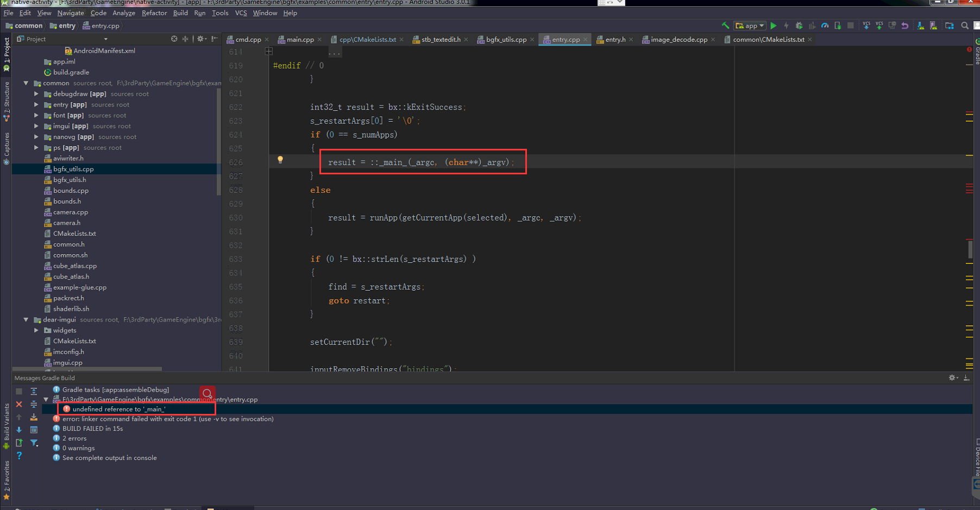Click the VCS Update Project icon
Image resolution: width=980 pixels, height=510 pixels.
[866, 26]
